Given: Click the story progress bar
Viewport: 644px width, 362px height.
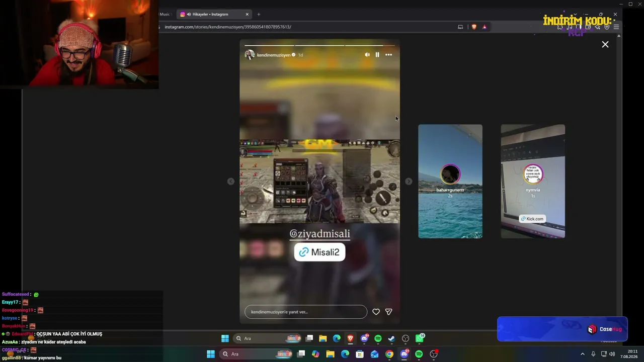Looking at the screenshot, I should point(319,45).
